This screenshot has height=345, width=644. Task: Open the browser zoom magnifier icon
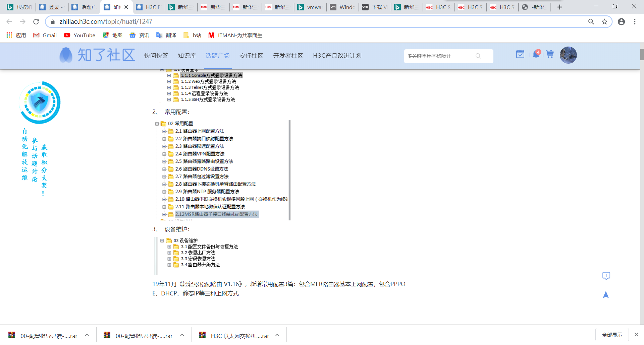point(591,22)
